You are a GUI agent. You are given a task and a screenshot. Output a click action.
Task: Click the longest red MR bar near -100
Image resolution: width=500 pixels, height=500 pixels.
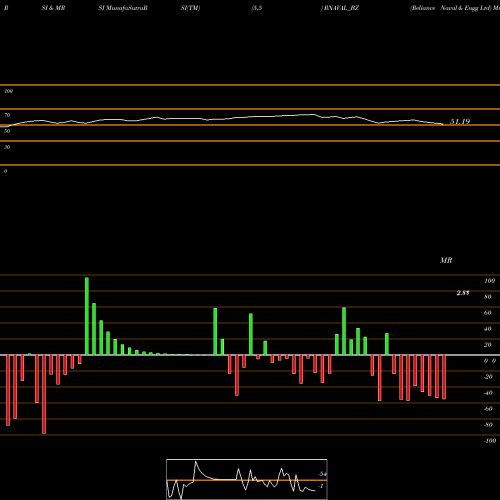click(44, 394)
